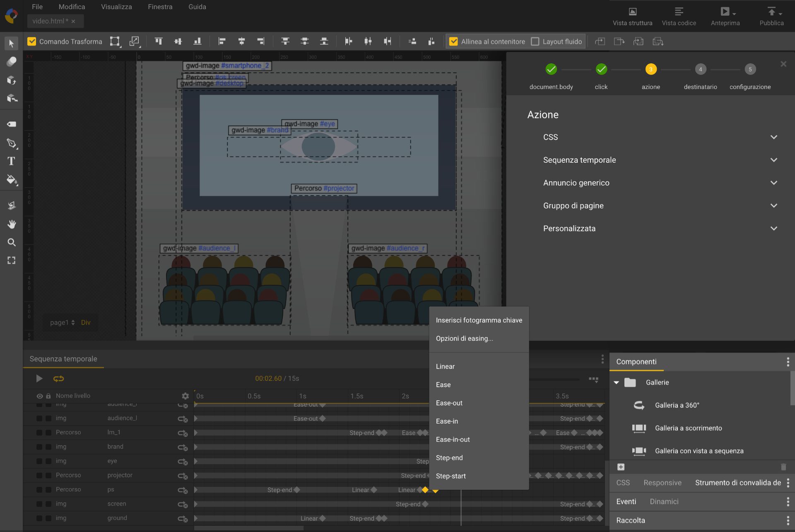
Task: Choose the Zoom magnifier tool
Action: pyautogui.click(x=11, y=242)
